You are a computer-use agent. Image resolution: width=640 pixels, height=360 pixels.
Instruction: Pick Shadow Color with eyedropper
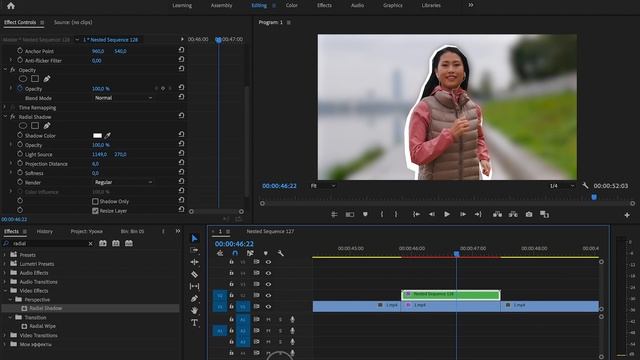[108, 136]
